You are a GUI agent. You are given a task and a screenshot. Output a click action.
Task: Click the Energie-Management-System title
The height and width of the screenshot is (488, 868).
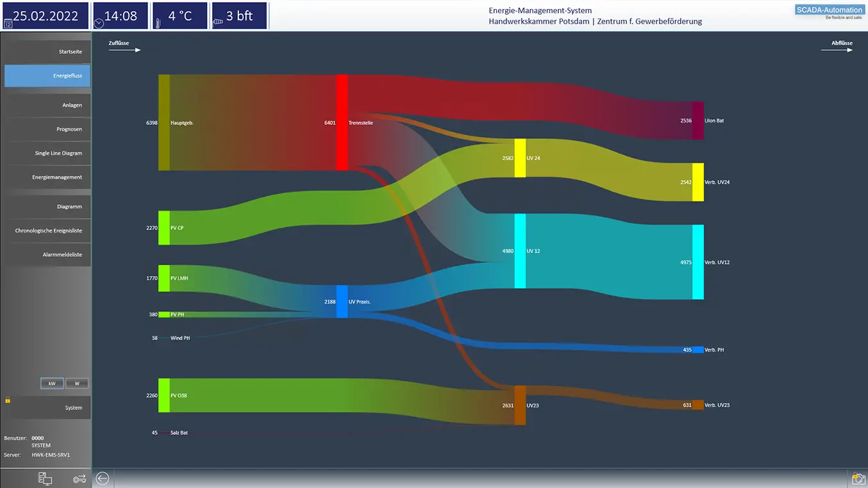pyautogui.click(x=540, y=10)
